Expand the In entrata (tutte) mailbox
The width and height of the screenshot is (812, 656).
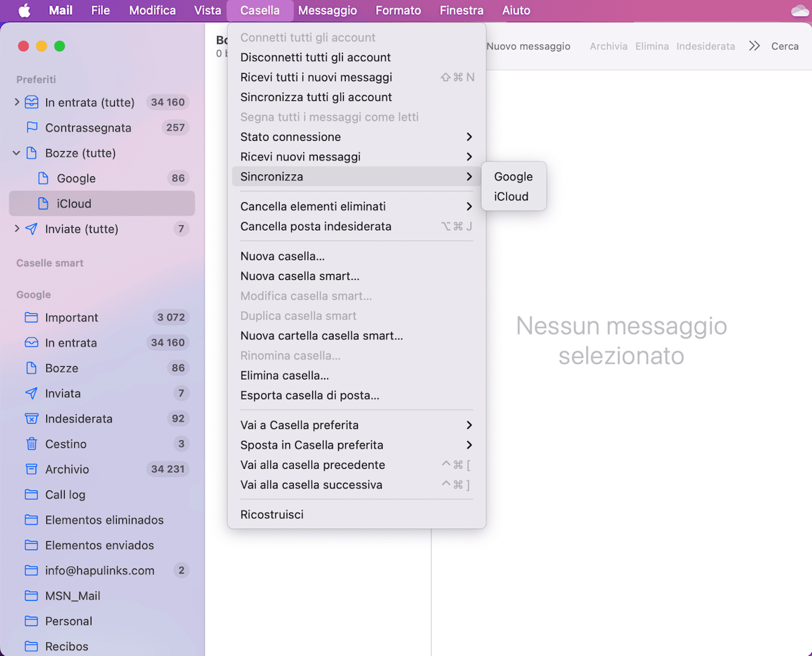point(17,102)
